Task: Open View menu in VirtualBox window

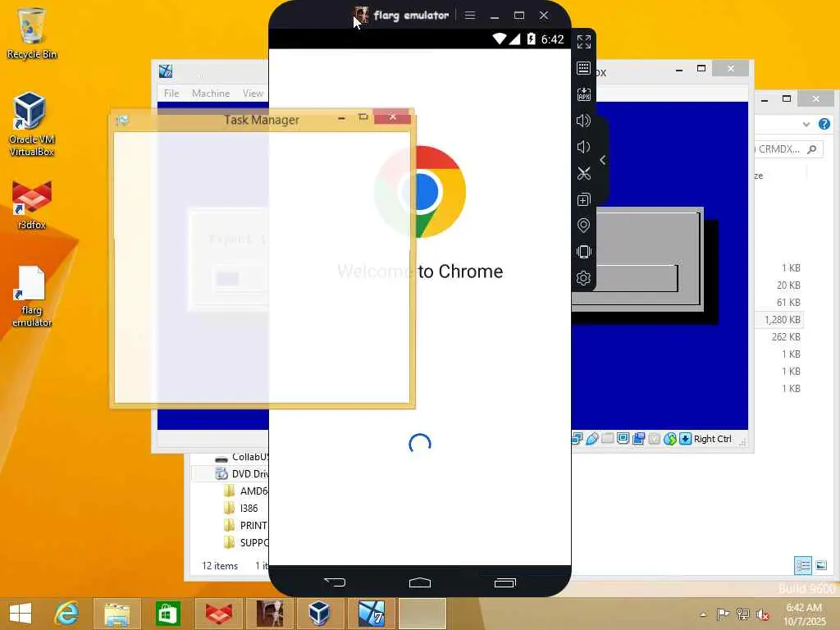Action: click(x=253, y=94)
